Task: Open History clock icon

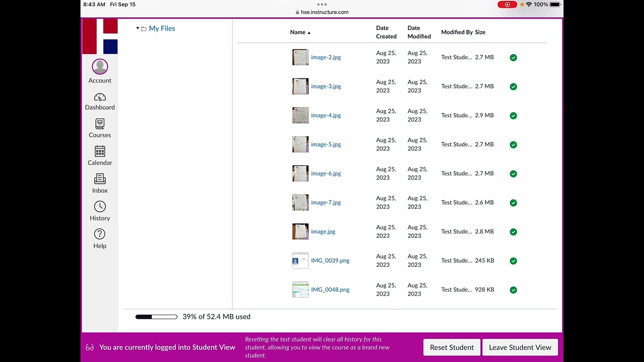Action: [100, 207]
